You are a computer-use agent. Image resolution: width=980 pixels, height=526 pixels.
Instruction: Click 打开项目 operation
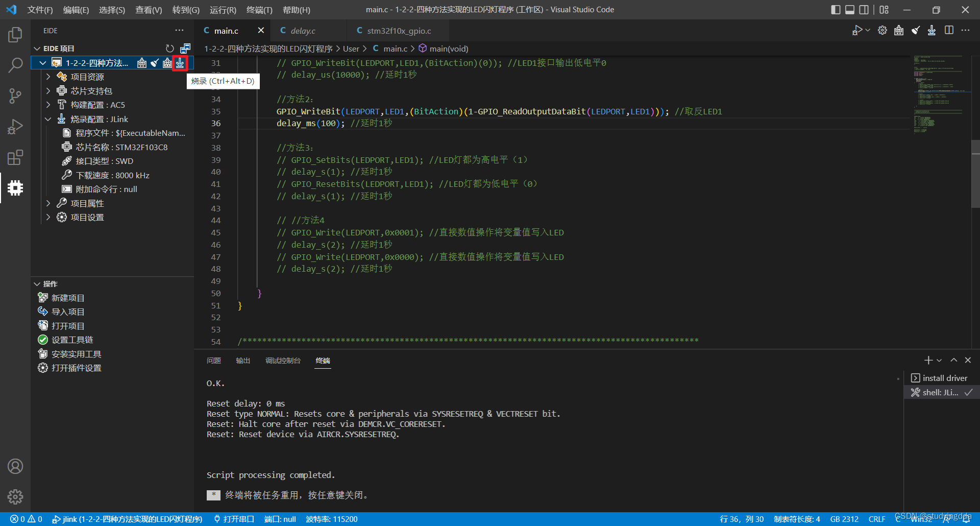[x=68, y=326]
